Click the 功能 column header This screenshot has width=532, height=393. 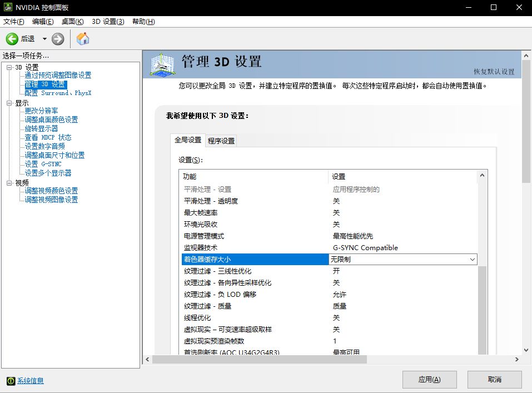coord(253,176)
